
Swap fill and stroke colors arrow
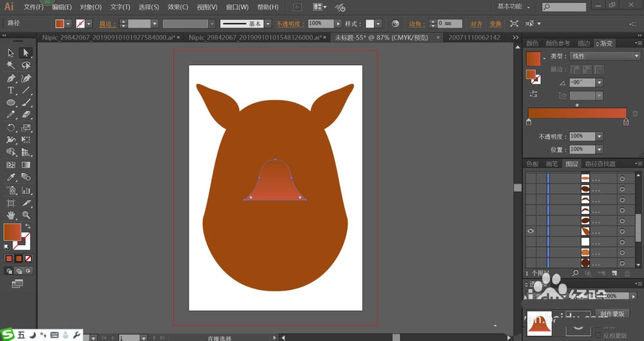[x=28, y=226]
